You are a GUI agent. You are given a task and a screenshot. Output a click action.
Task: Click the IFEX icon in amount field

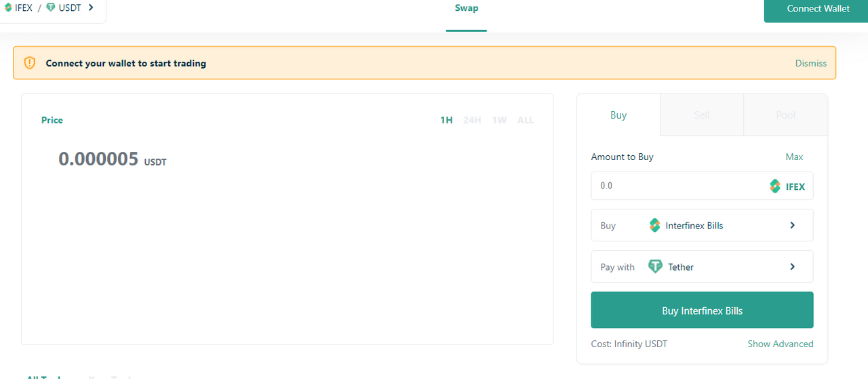pos(775,186)
